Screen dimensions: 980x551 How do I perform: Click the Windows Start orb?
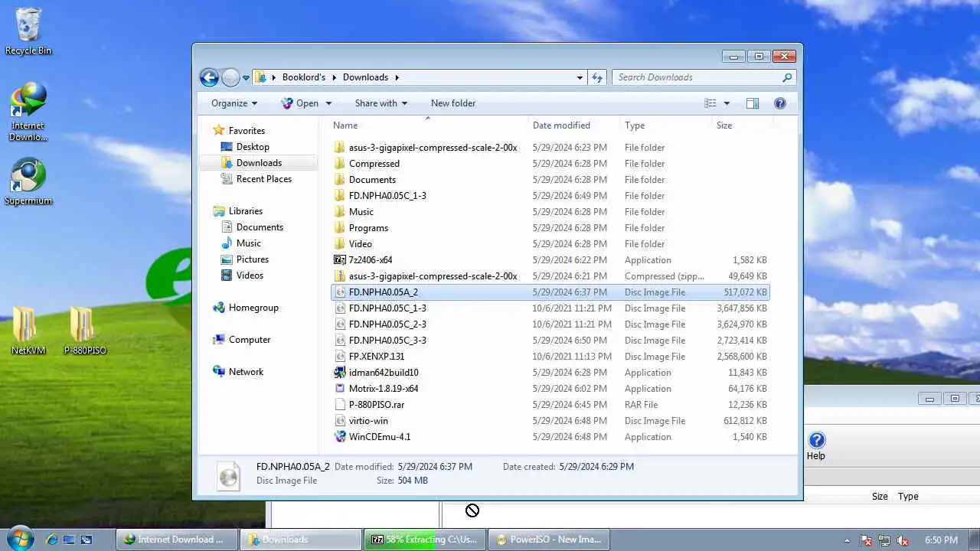point(20,539)
